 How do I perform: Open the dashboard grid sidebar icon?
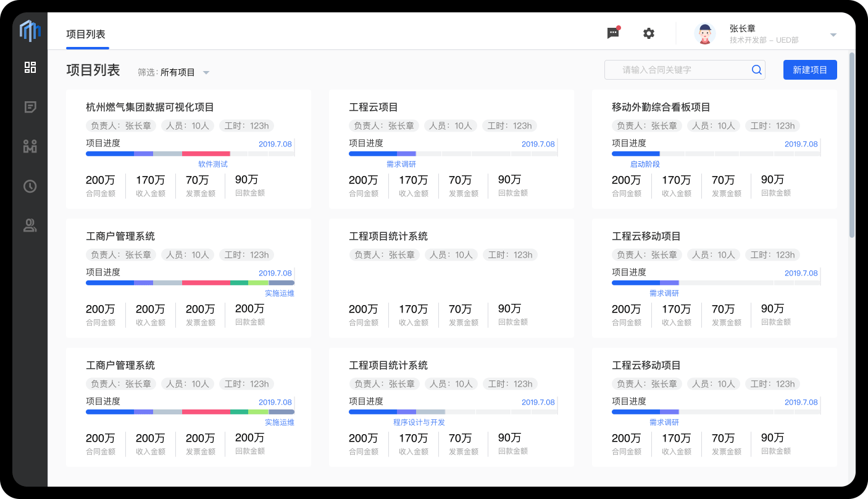click(x=30, y=67)
